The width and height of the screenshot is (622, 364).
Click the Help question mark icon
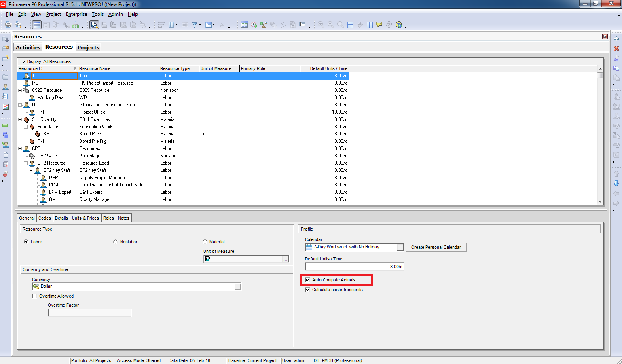tap(399, 25)
